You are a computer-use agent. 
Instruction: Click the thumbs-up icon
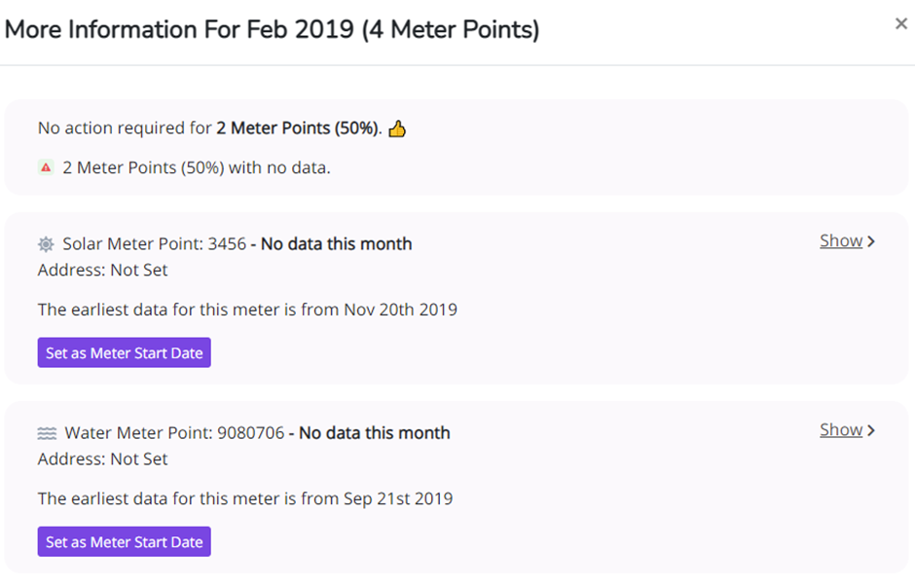click(x=397, y=129)
